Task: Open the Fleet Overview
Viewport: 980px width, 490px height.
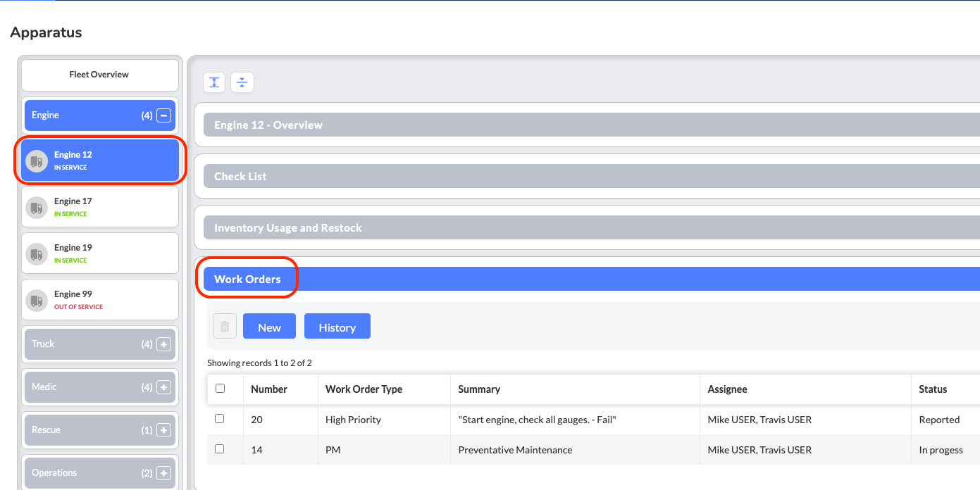Action: tap(99, 75)
